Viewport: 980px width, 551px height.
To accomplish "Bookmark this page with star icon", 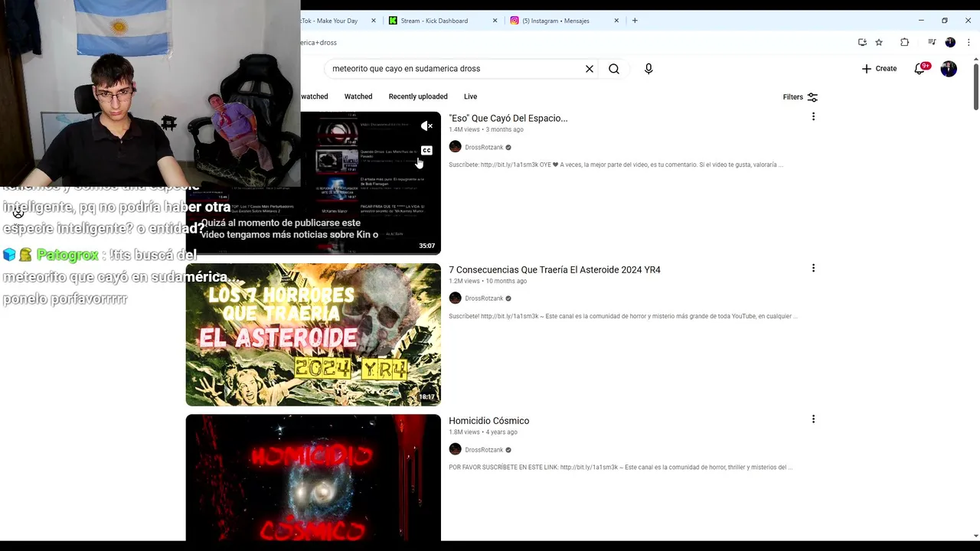I will pyautogui.click(x=879, y=42).
